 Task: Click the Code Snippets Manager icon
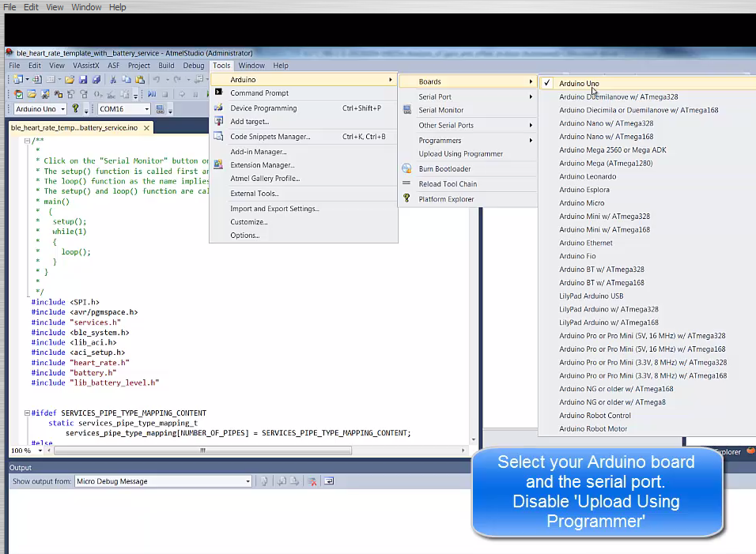click(218, 137)
